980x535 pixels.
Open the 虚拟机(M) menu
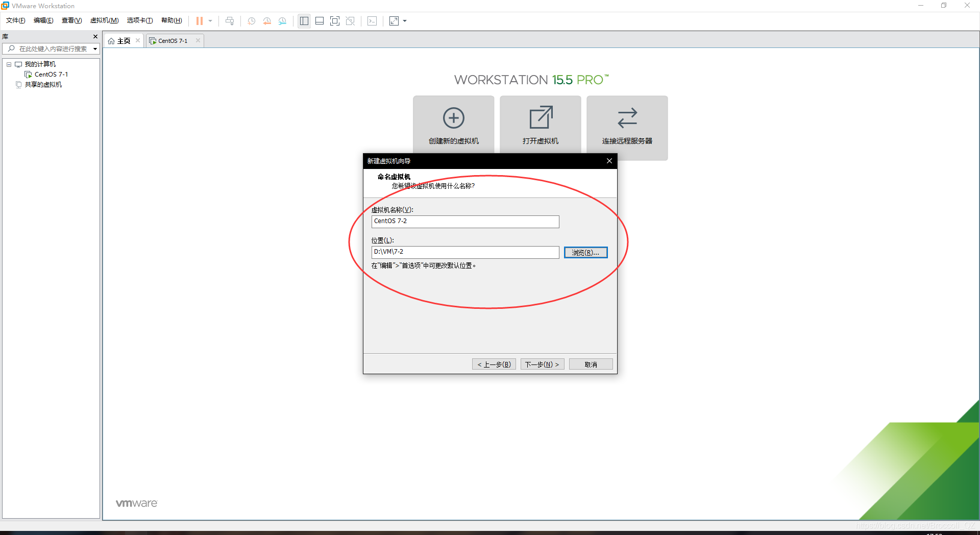click(x=104, y=20)
